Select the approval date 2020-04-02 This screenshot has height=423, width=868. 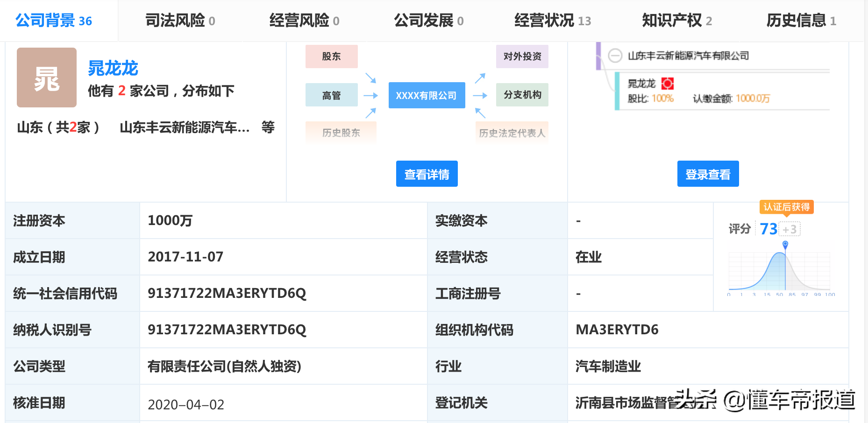coord(186,404)
